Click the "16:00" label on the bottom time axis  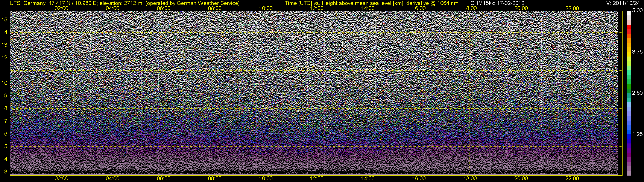(x=419, y=179)
